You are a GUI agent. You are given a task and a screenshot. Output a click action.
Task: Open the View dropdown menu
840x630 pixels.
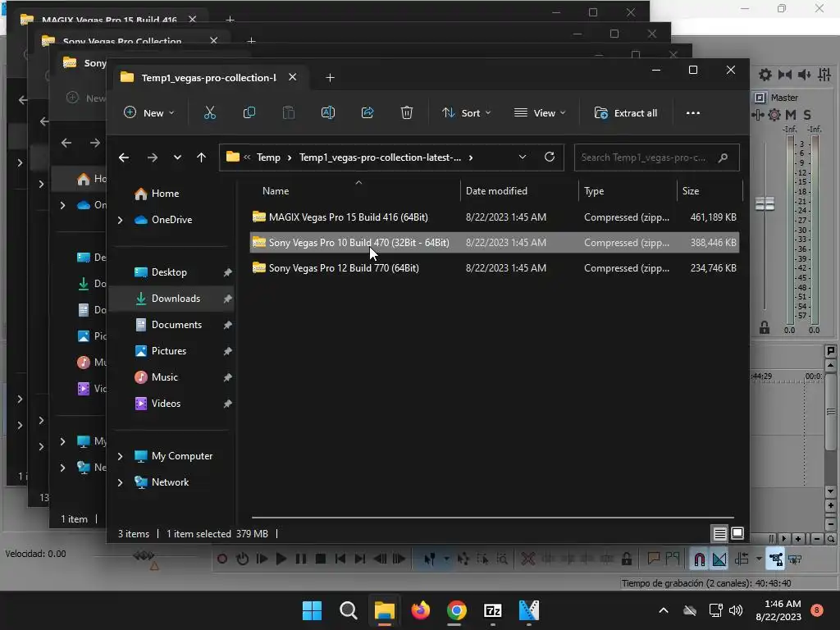(540, 113)
